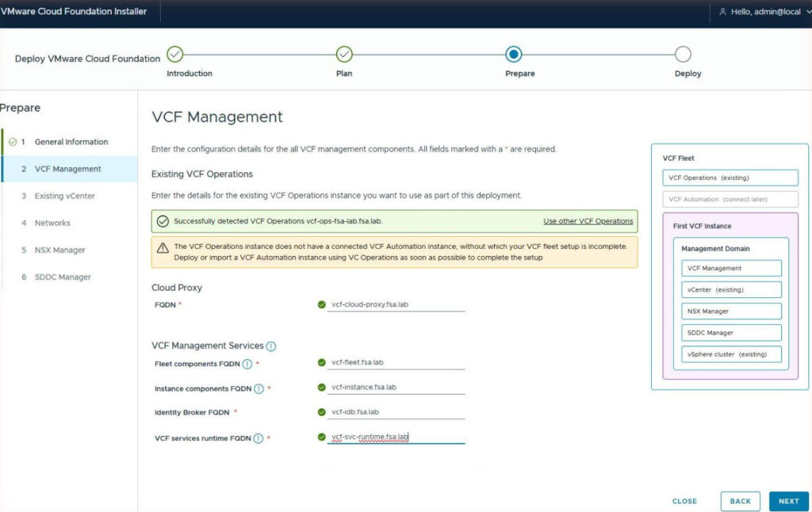812x512 pixels.
Task: Click the vcf-fleet.fsa.lab validation check icon
Action: pos(321,362)
